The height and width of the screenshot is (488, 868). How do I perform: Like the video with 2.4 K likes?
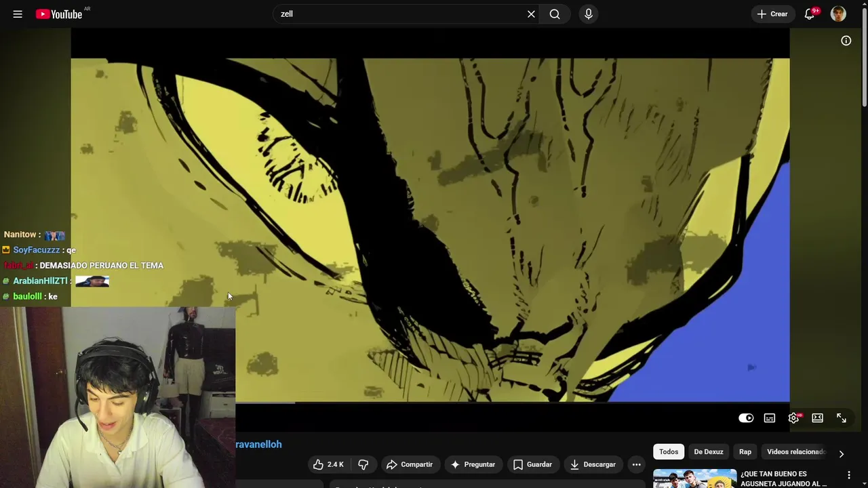pyautogui.click(x=328, y=464)
